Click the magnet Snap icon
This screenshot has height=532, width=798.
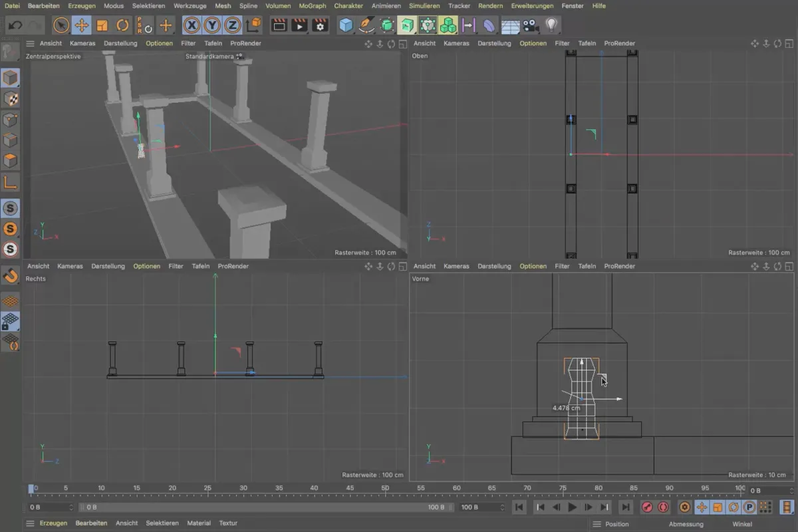point(11,274)
